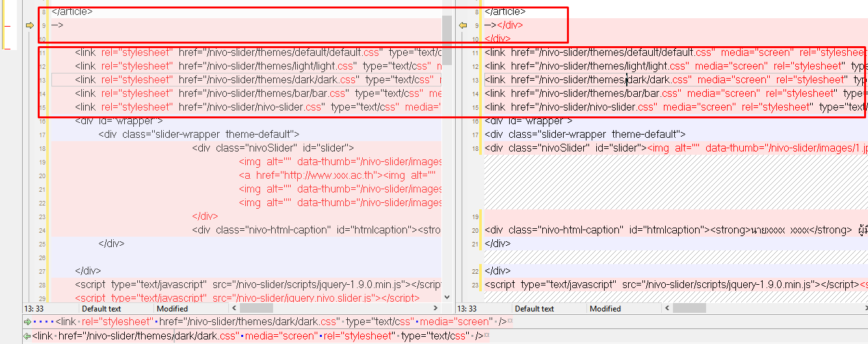Click the copy-to-left arrow on right line 9

[x=463, y=25]
